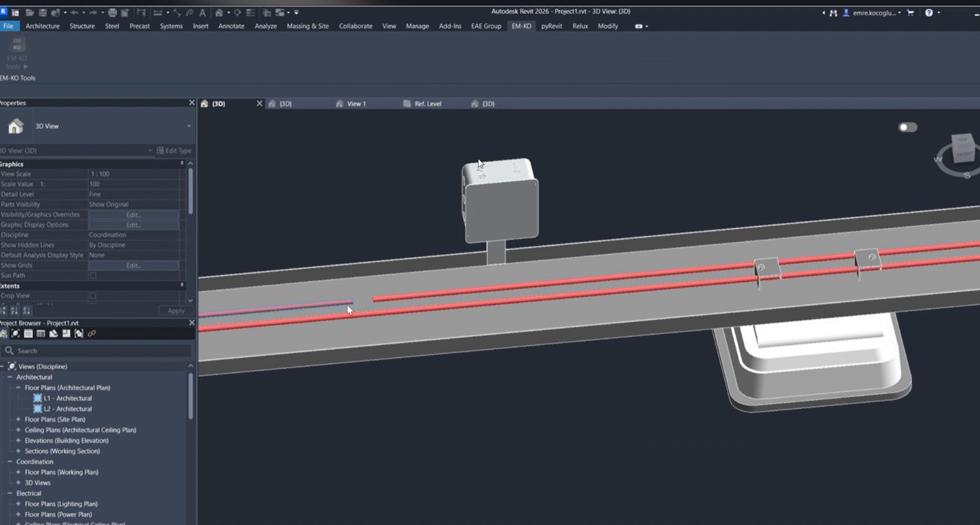Click the binoculars search icon in title bar
Viewport: 980px width, 525px height.
833,13
